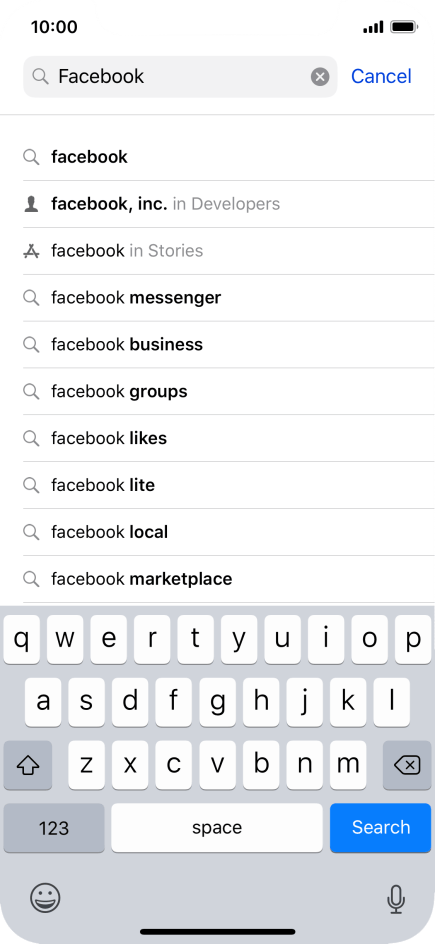Choose the facebook marketplace suggestion
Image resolution: width=435 pixels, height=944 pixels.
tap(229, 579)
